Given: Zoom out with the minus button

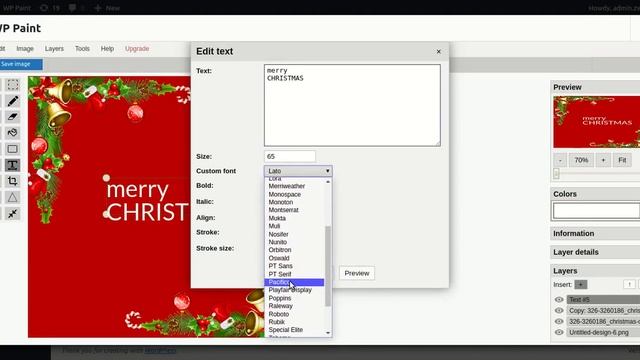Looking at the screenshot, I should pos(560,160).
